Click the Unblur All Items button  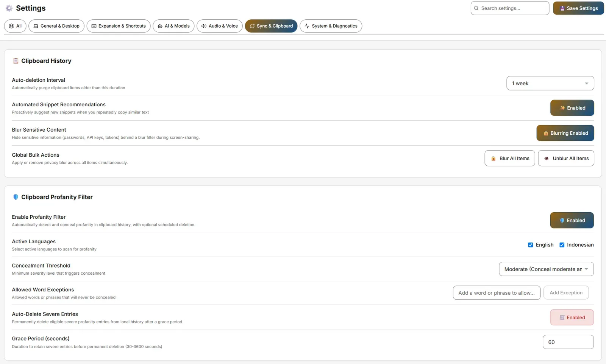[x=566, y=159]
